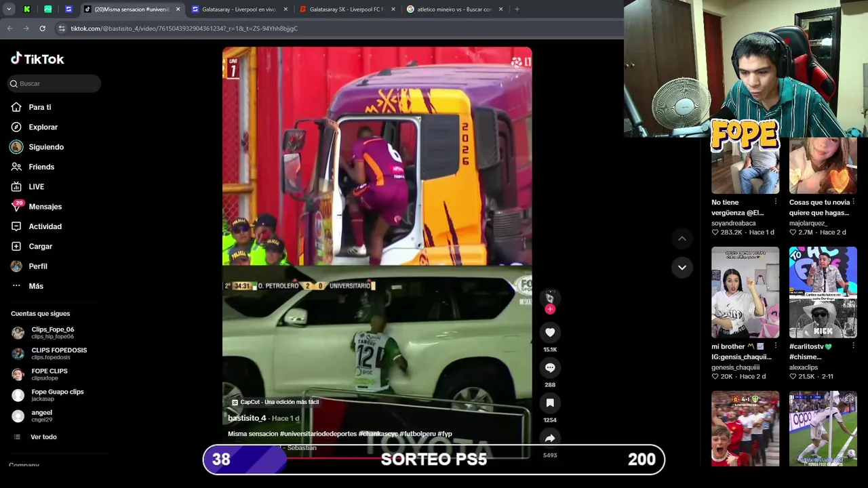Open the 4-1 football video thumbnail
This screenshot has width=868, height=488.
tap(745, 428)
